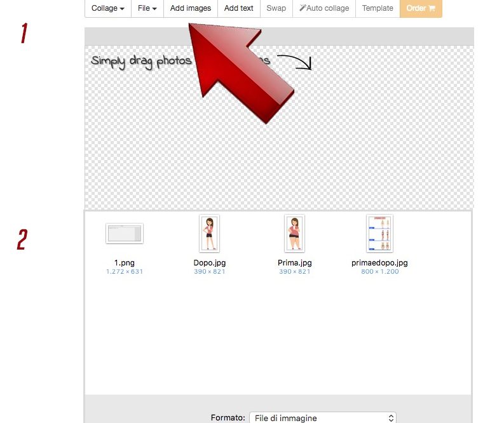Click the file name Dopo.jpg
The height and width of the screenshot is (423, 504).
tap(210, 263)
